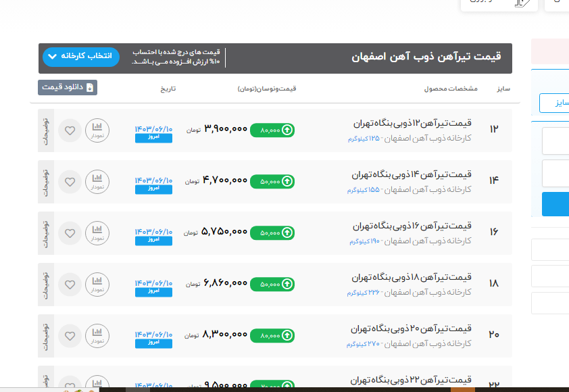Click the 50,000 price change badge for size 16

coord(272,232)
